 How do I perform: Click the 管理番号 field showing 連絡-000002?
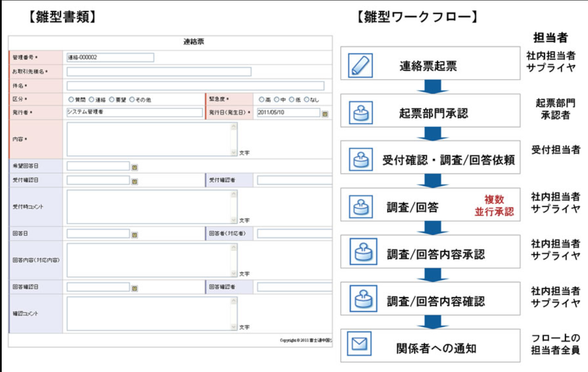[x=110, y=57]
